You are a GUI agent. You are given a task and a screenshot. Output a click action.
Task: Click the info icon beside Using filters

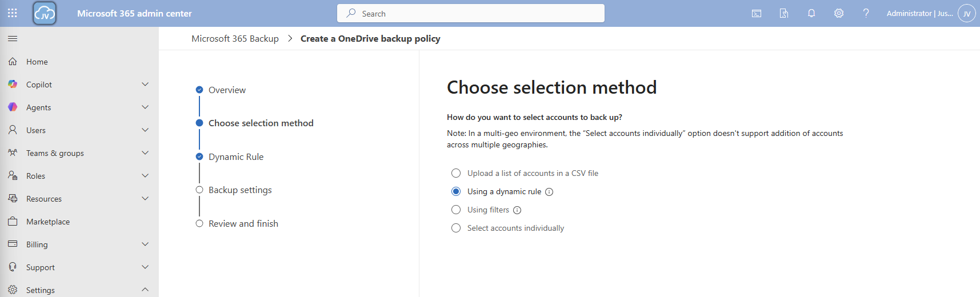517,210
